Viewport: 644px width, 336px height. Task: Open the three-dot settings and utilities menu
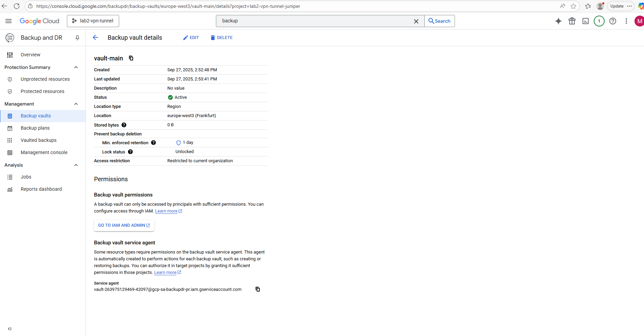pos(626,21)
